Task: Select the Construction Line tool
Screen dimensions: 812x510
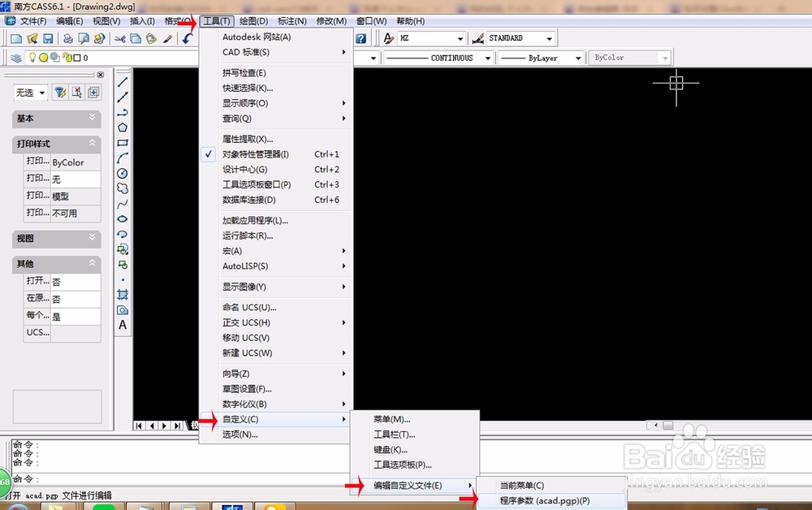Action: point(123,97)
